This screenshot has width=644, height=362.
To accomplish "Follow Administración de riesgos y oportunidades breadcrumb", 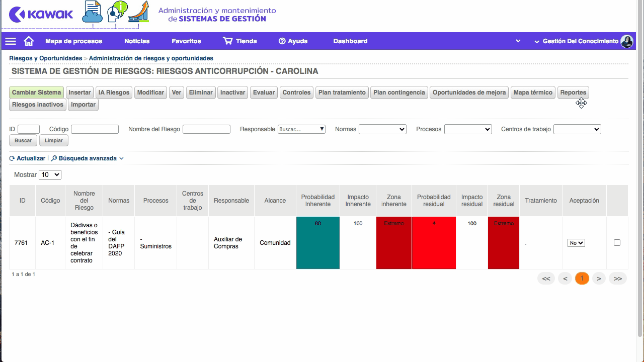I will (151, 58).
